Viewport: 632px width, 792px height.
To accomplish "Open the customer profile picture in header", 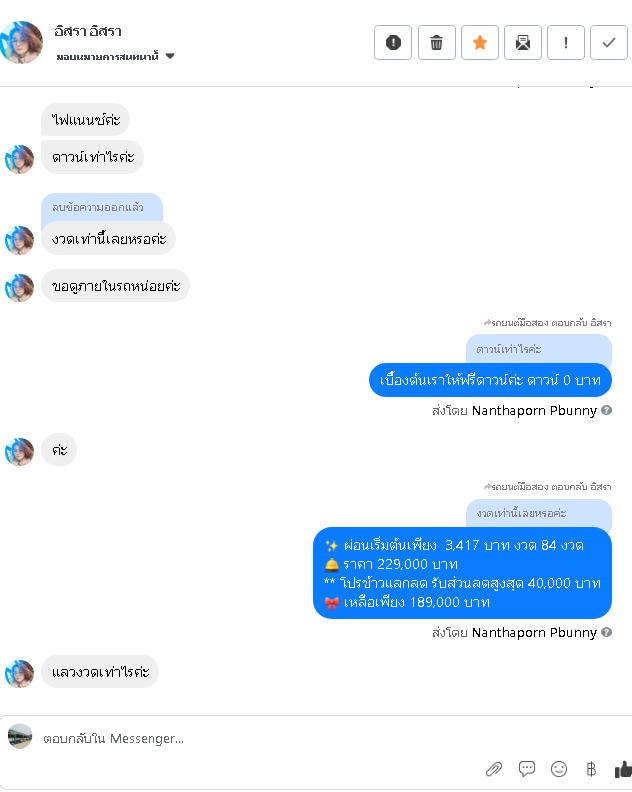I will [21, 42].
